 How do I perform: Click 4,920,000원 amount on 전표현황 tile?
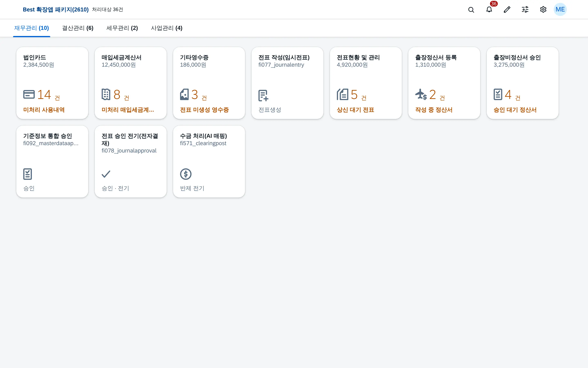pyautogui.click(x=352, y=65)
